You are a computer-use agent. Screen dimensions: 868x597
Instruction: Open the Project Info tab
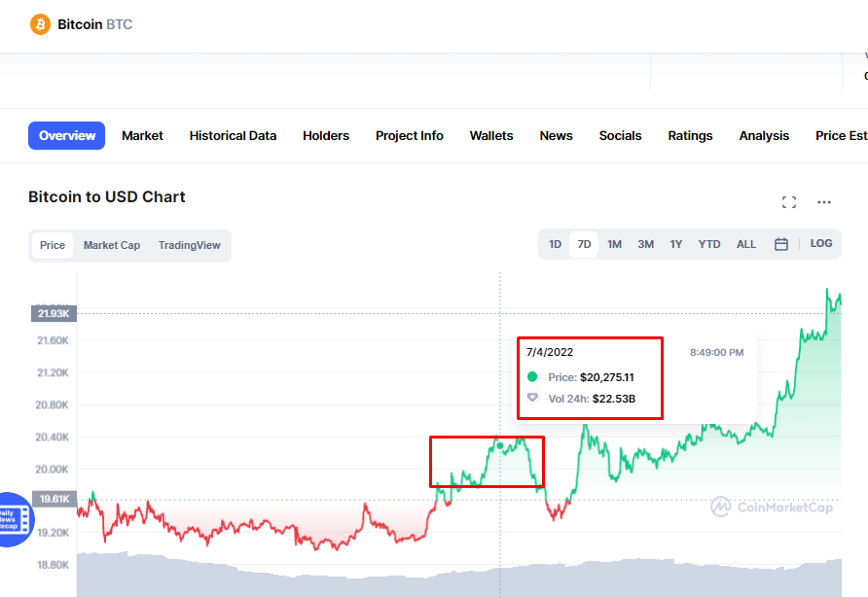[409, 135]
